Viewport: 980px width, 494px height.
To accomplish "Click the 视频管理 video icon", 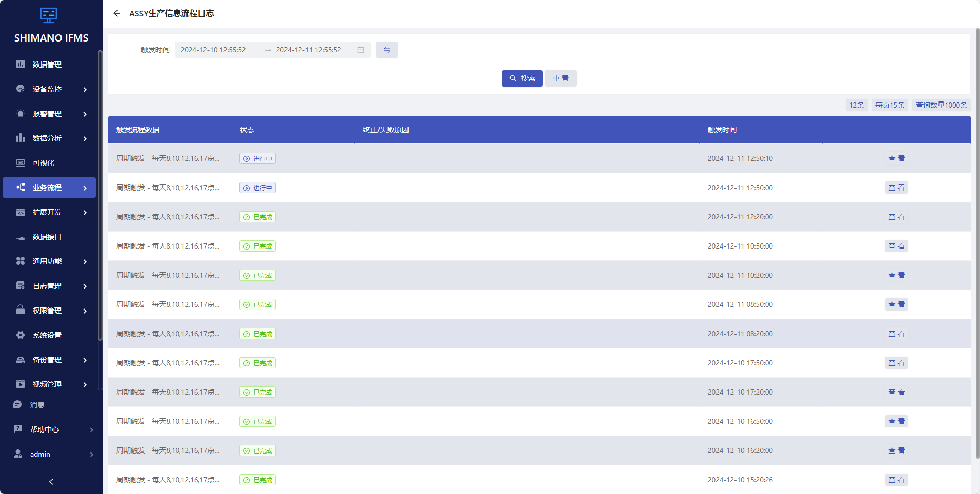I will coord(21,384).
